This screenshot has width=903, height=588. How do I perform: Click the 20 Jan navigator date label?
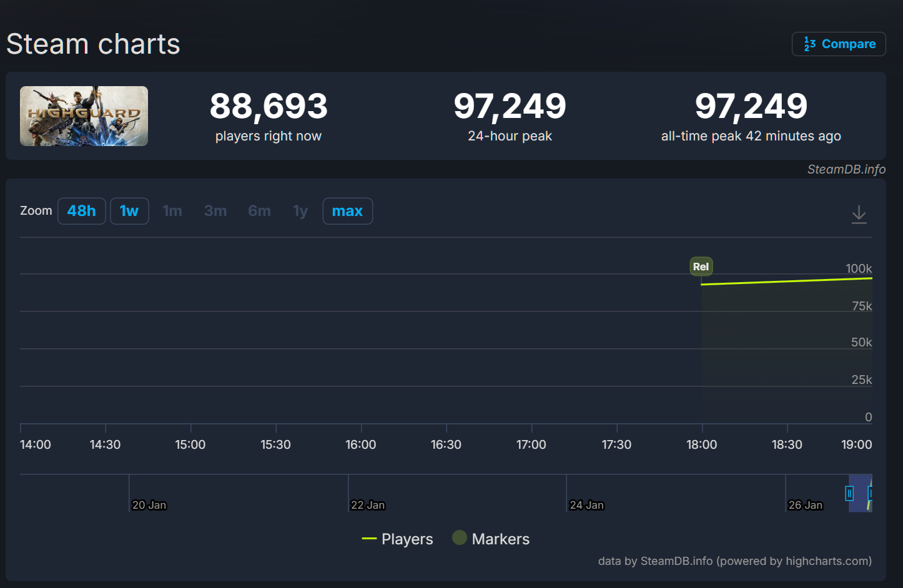coord(149,505)
